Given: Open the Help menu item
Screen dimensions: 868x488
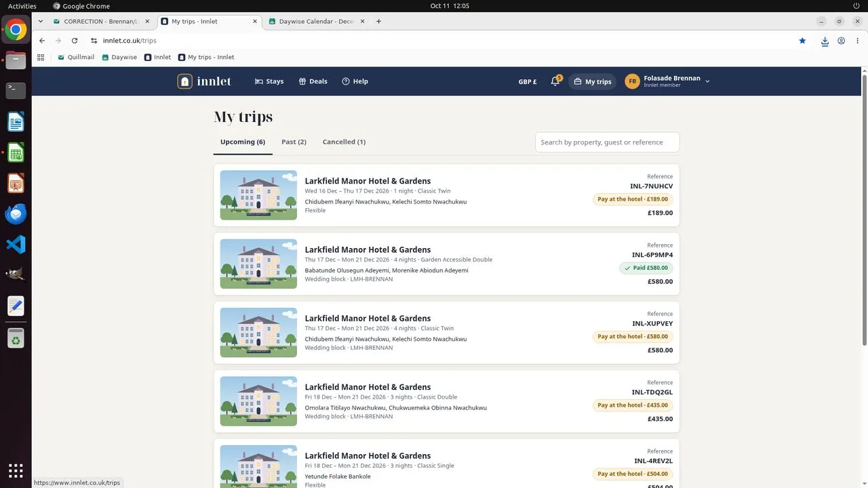Looking at the screenshot, I should click(x=355, y=81).
